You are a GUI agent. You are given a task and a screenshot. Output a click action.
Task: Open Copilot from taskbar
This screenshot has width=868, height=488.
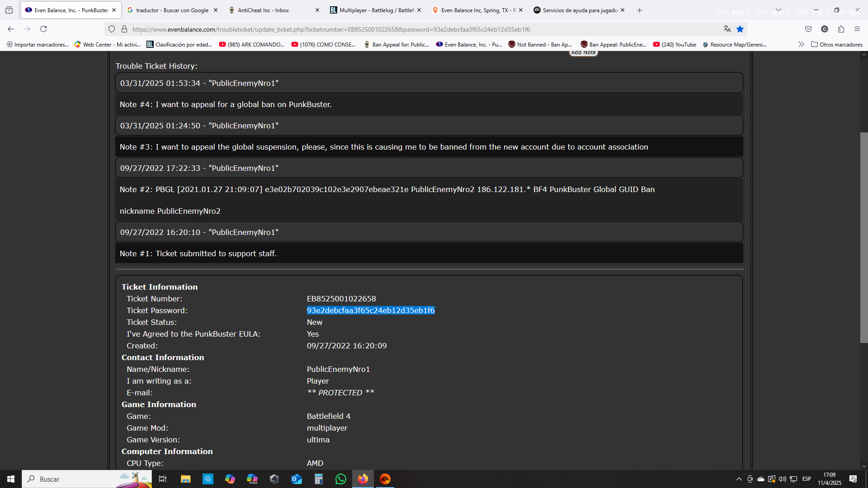point(230,479)
